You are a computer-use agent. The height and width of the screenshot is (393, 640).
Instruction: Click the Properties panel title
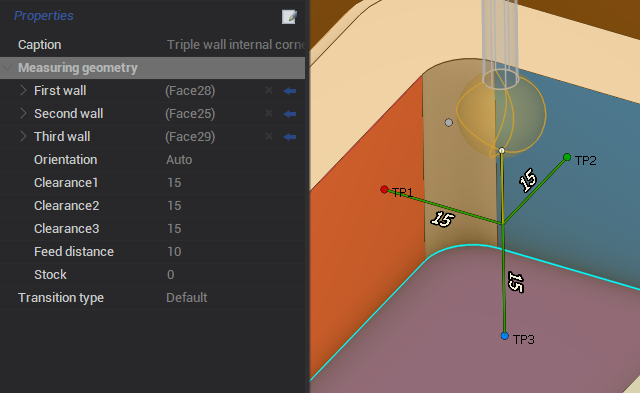[44, 16]
